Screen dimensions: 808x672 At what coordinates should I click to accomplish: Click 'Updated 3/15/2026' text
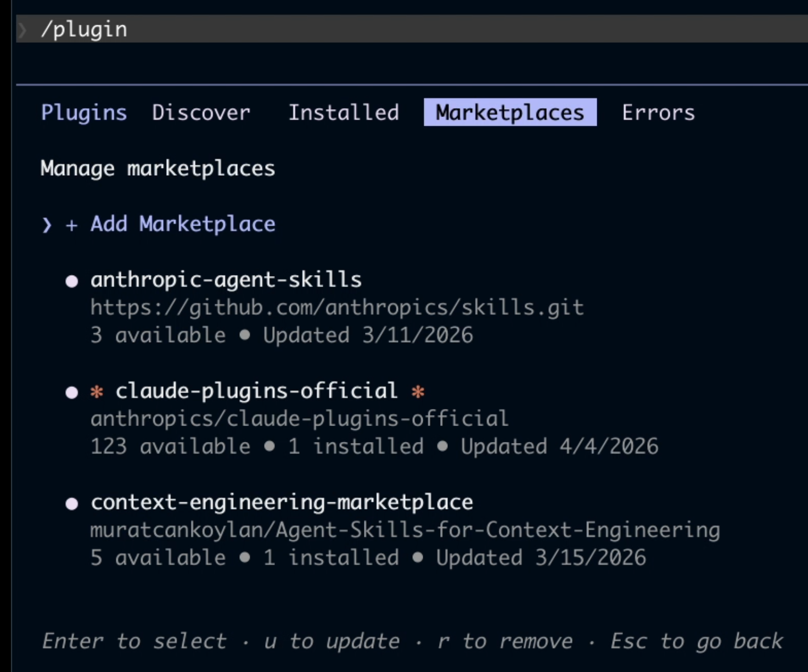(x=541, y=558)
